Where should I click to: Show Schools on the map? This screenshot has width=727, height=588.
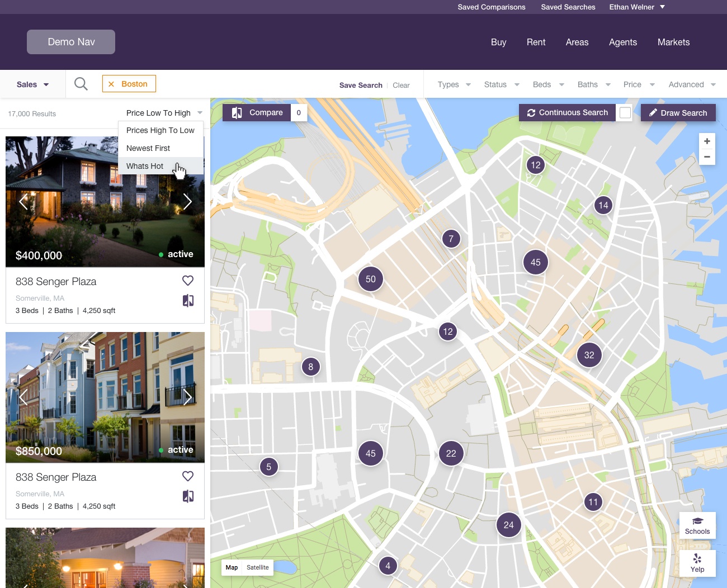tap(697, 525)
